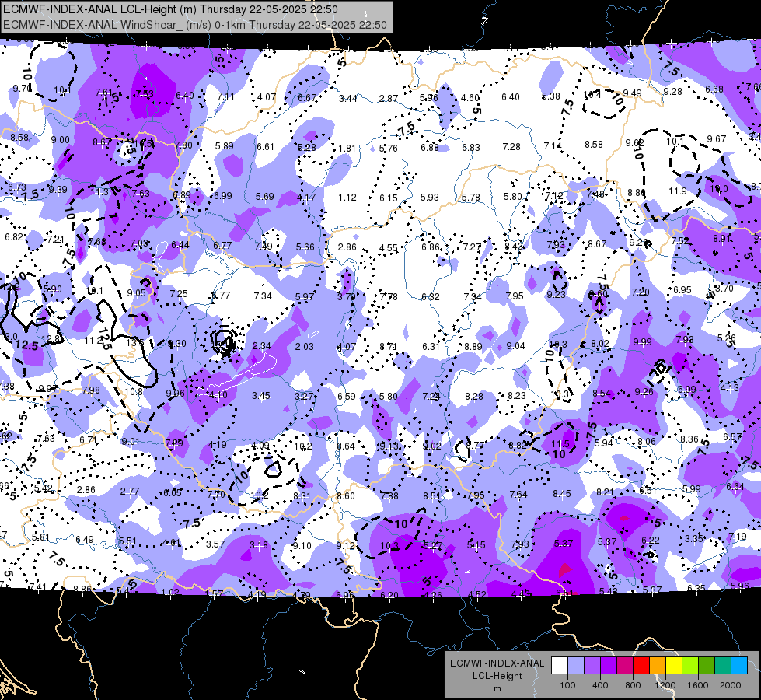Click the red legend swatch
This screenshot has width=761, height=700.
pyautogui.click(x=641, y=666)
